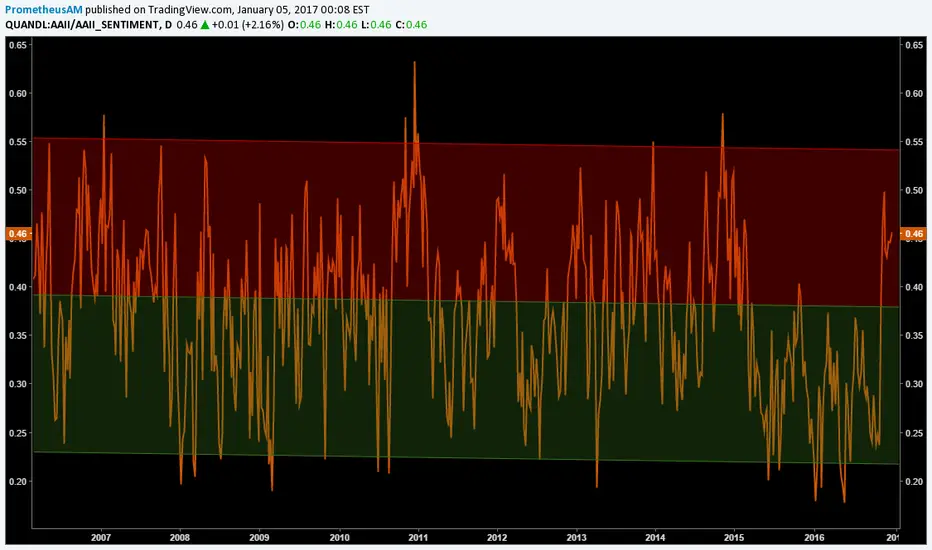The height and width of the screenshot is (550, 932).
Task: Click the 0.55 label on the left price scale
Action: pos(17,142)
